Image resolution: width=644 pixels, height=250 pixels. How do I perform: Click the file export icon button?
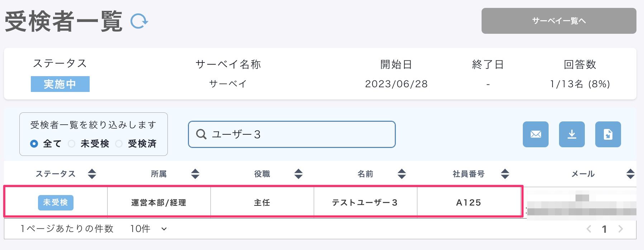[x=608, y=134]
